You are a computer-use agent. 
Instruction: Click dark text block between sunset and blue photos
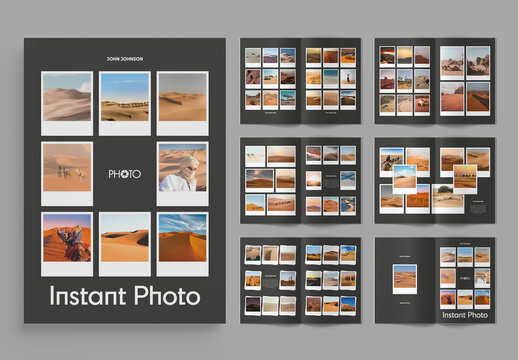(331, 180)
